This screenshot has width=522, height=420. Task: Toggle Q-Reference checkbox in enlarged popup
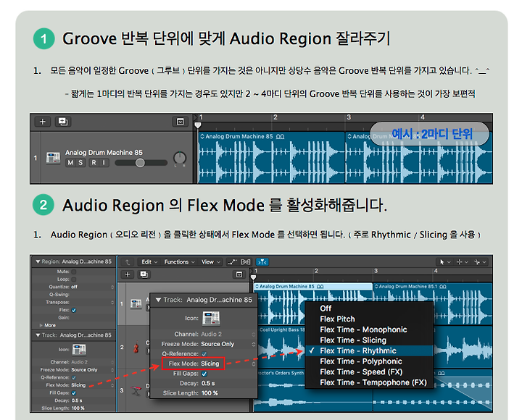(204, 354)
